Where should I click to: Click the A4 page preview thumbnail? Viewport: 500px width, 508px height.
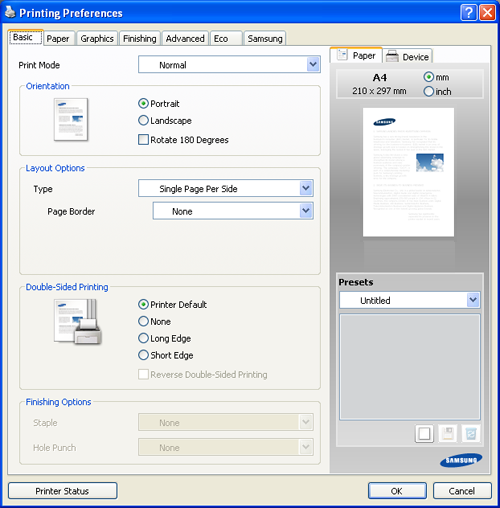click(x=408, y=172)
